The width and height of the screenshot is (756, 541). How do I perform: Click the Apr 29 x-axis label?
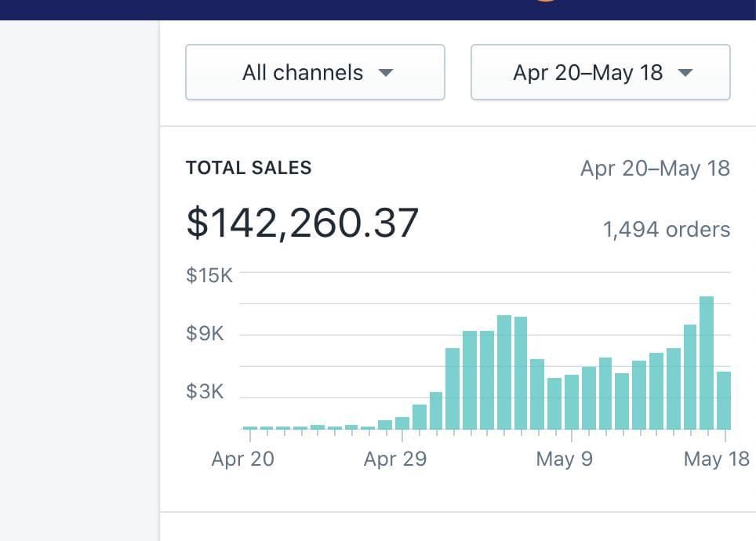(395, 459)
